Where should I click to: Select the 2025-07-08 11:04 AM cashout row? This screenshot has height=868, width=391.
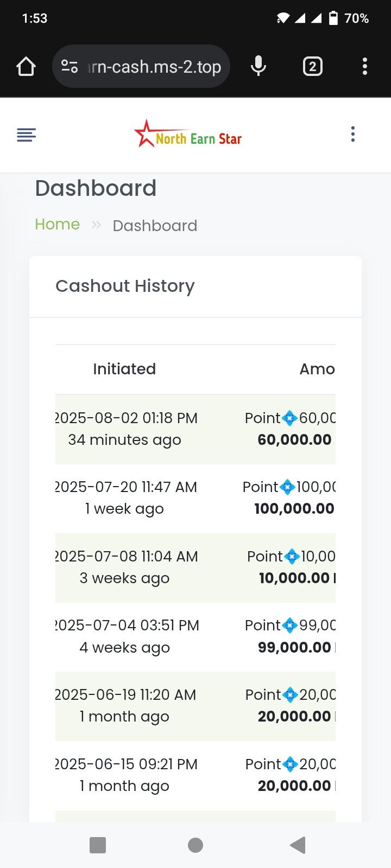(126, 567)
